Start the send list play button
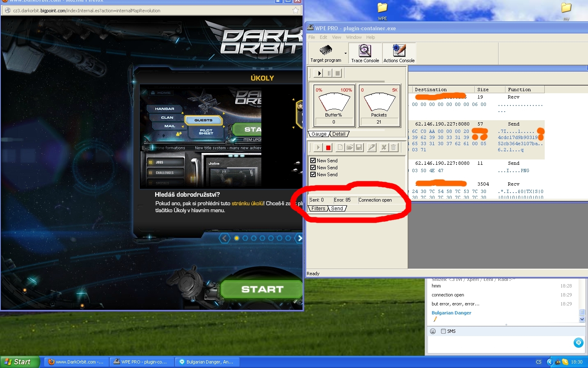Screen dimensions: 588x368 pyautogui.click(x=318, y=147)
